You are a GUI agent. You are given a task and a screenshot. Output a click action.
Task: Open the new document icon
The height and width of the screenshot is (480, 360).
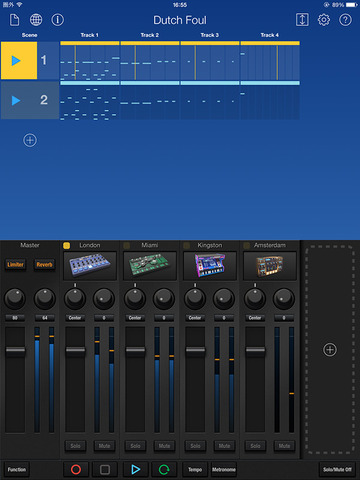pos(14,20)
